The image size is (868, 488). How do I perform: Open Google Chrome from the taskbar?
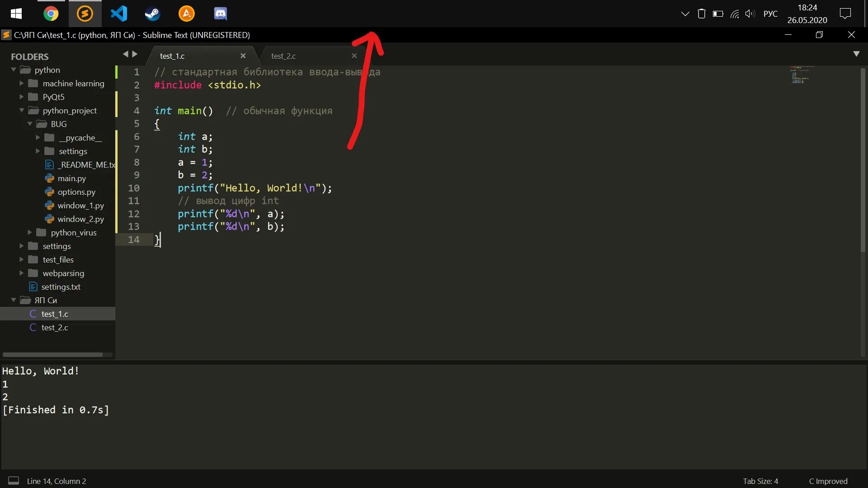tap(51, 14)
